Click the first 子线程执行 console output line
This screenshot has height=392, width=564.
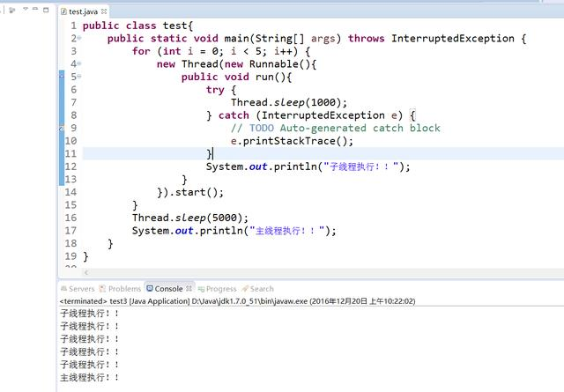89,314
